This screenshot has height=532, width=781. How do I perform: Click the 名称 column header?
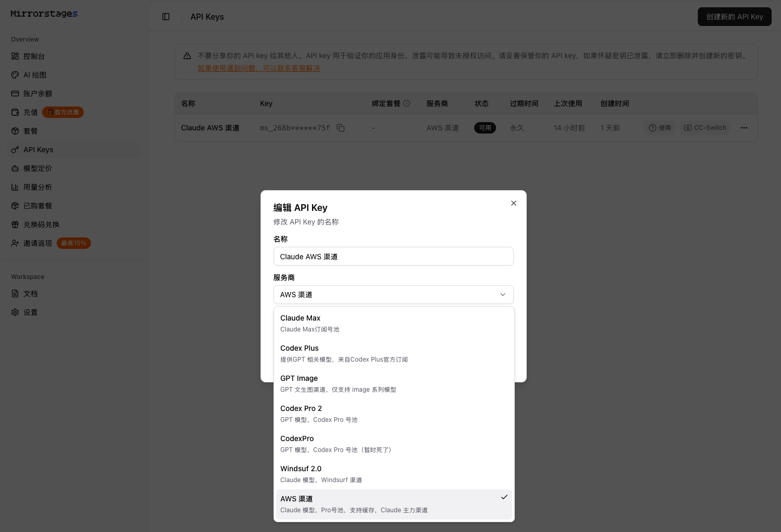pyautogui.click(x=188, y=103)
